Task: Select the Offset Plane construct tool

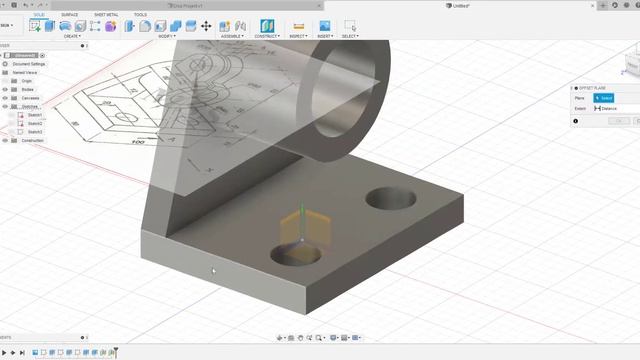Action: pos(267,26)
